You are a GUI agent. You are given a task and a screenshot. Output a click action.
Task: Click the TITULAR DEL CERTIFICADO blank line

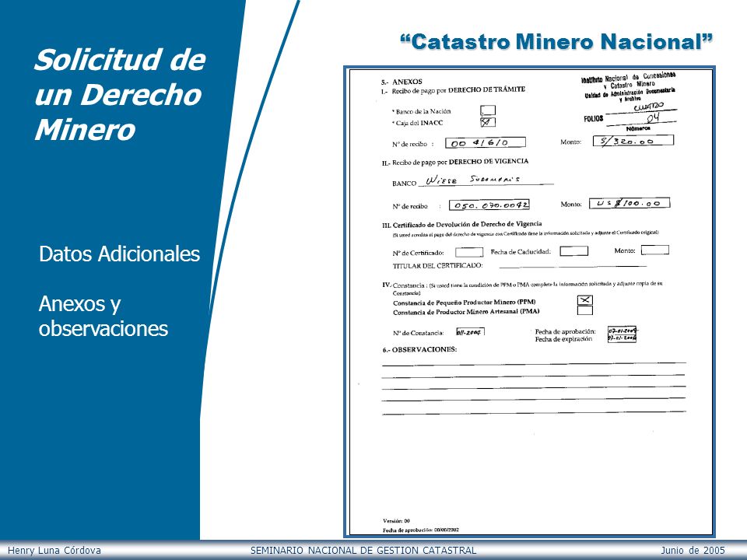(x=573, y=266)
